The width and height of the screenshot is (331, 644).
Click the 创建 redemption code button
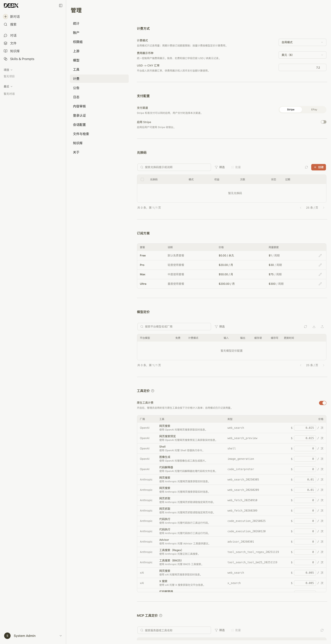click(x=318, y=167)
